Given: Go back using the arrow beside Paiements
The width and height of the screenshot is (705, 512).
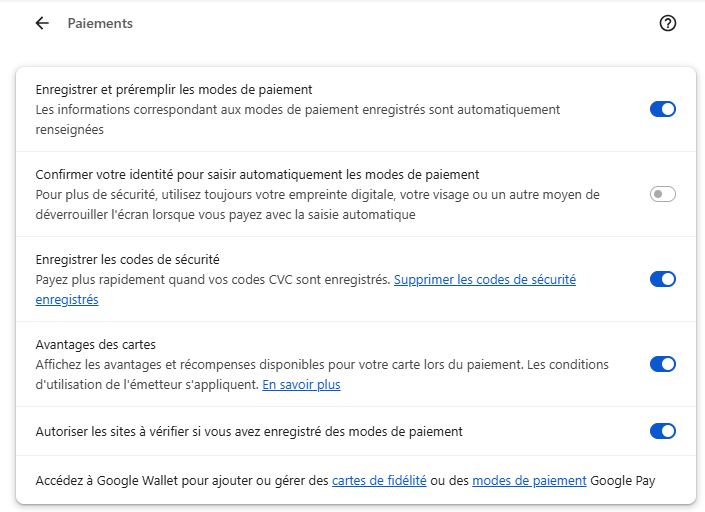Looking at the screenshot, I should click(42, 23).
